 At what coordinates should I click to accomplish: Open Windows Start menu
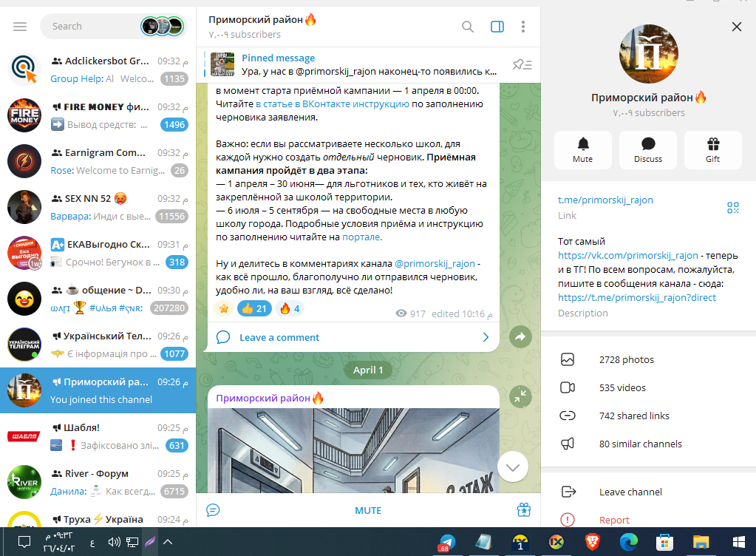pos(738,542)
